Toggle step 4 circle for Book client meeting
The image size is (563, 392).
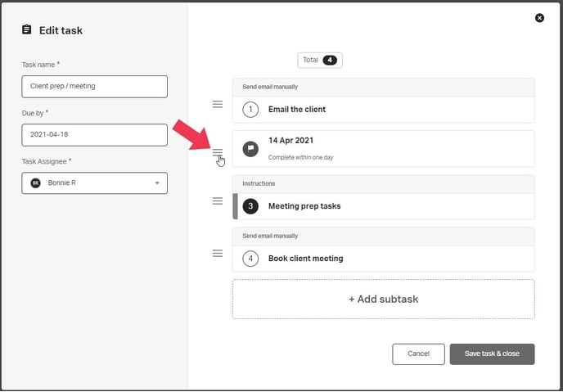pos(250,259)
